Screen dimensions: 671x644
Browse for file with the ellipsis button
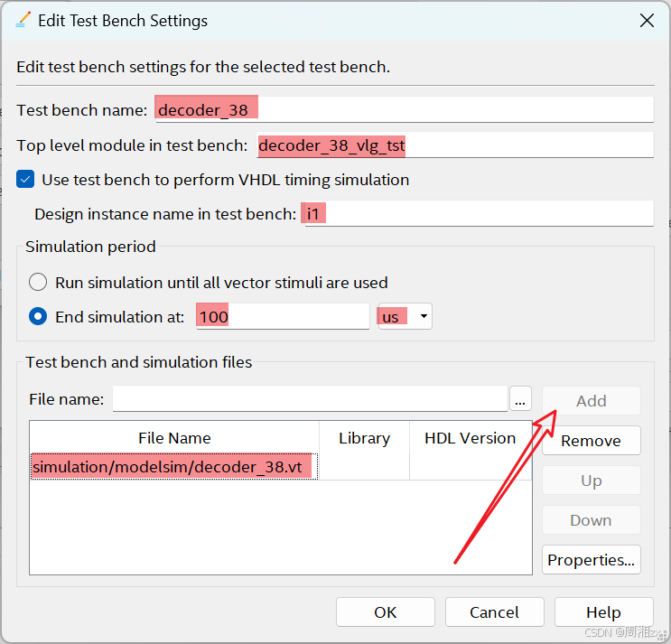pos(520,399)
